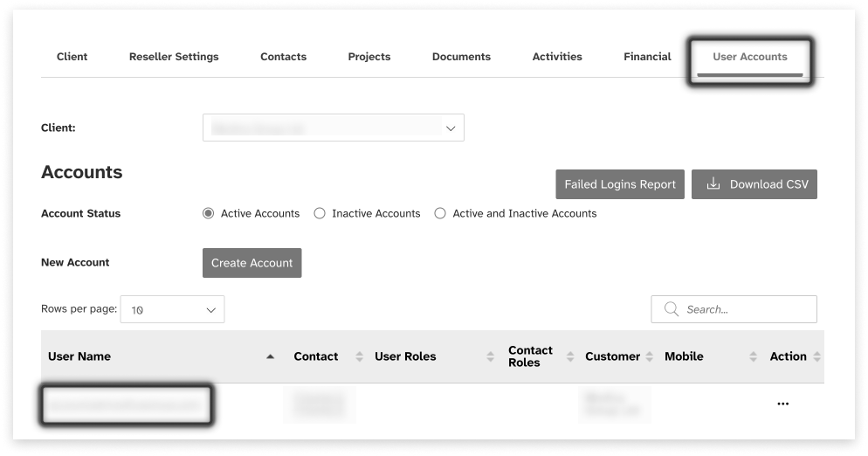Expand the Rows per page dropdown

tap(172, 309)
